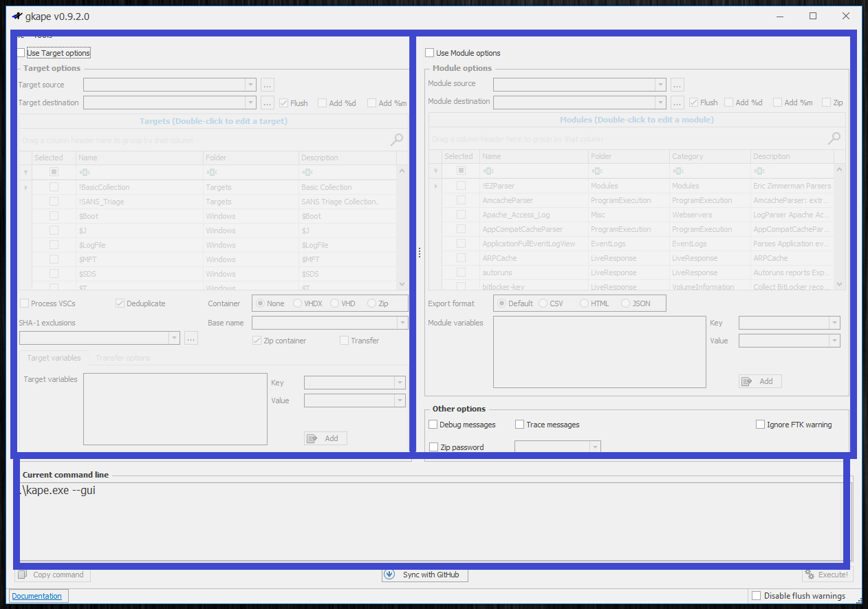
Task: Select the !SANS_Triage target row
Action: click(208, 202)
